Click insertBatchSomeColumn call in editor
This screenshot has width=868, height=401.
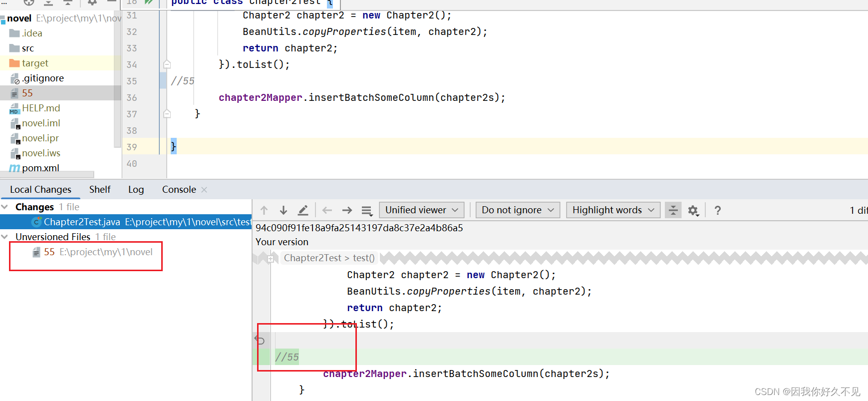coord(371,97)
